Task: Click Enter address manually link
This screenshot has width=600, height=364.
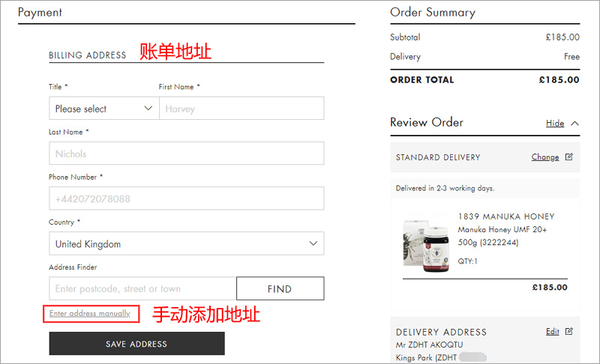Action: [90, 313]
